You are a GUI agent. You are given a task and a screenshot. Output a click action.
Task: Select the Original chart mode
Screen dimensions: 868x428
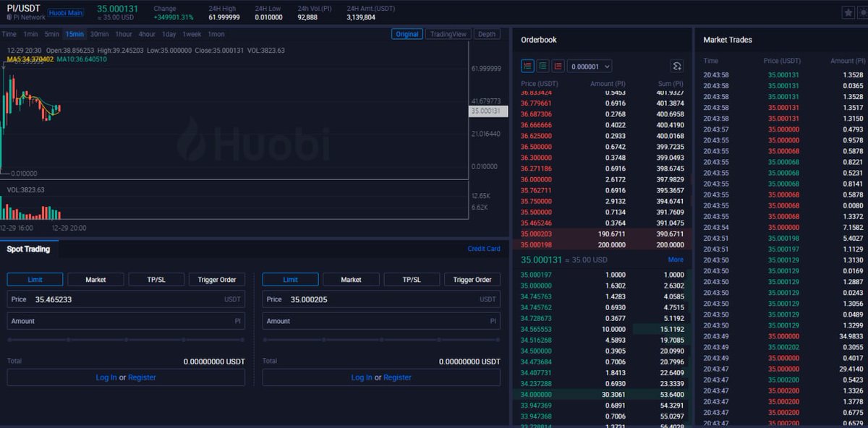coord(407,34)
